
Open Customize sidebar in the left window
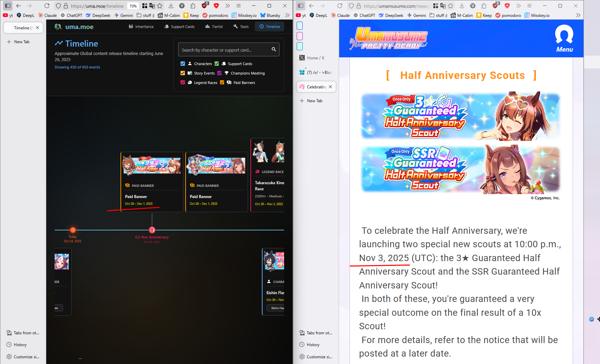click(x=23, y=357)
